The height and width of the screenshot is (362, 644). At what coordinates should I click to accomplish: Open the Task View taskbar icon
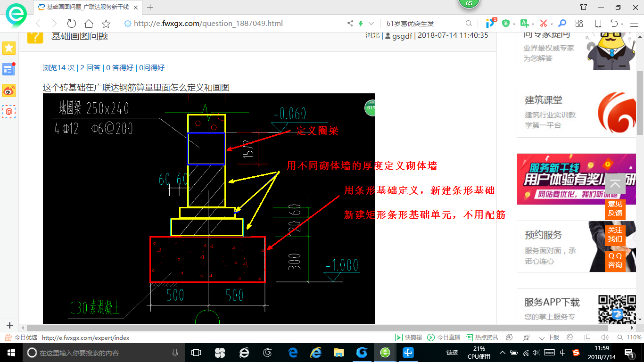pyautogui.click(x=196, y=353)
